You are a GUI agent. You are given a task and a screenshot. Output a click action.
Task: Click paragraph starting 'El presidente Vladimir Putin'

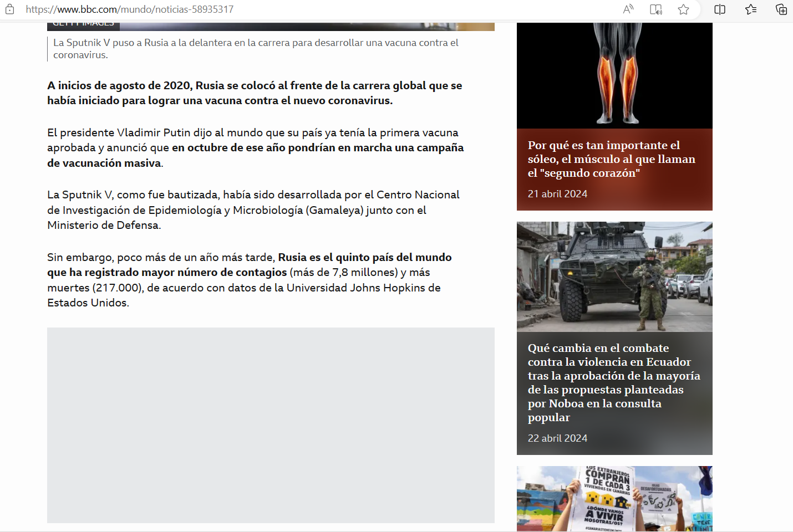pyautogui.click(x=255, y=148)
